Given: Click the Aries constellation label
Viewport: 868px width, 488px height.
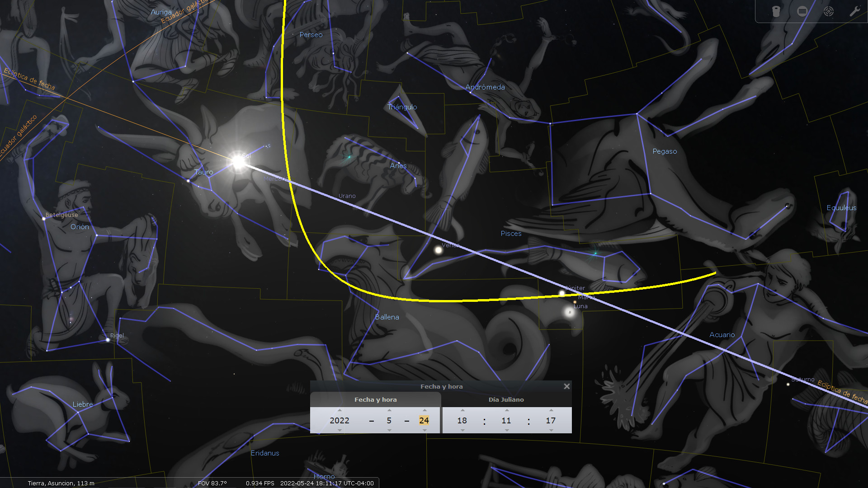Looking at the screenshot, I should (398, 165).
